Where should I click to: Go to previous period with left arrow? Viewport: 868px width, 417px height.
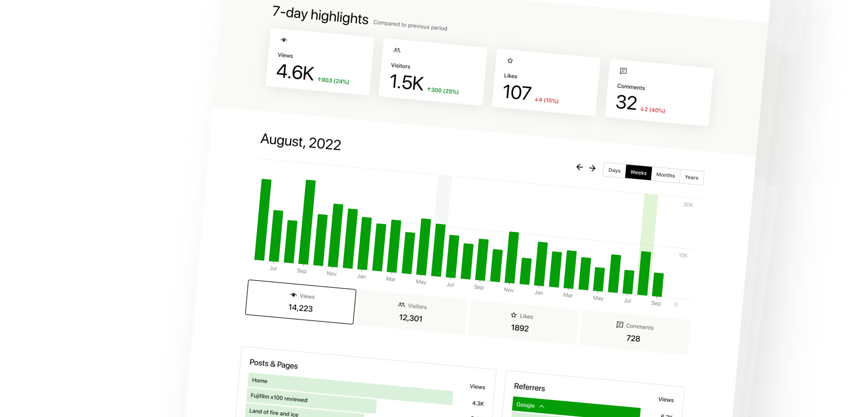579,167
